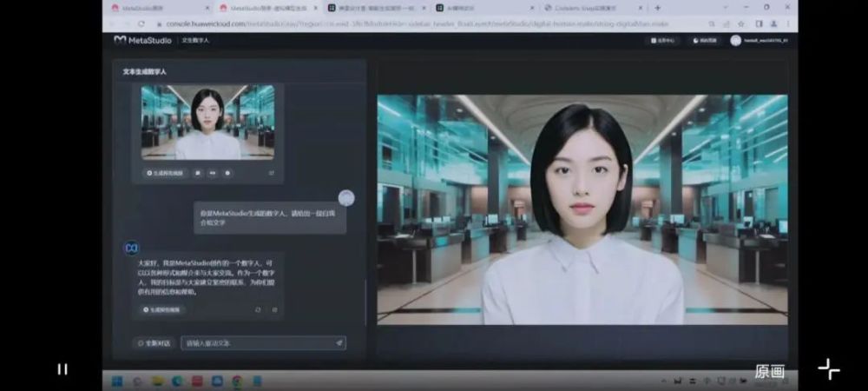Open the browser side panel icon
Image resolution: width=868 pixels, height=391 pixels.
click(759, 23)
